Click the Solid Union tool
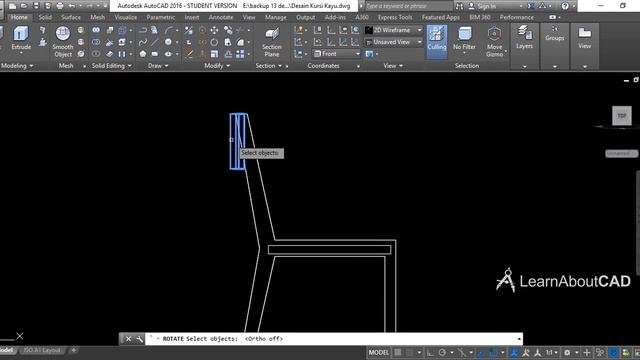 (96, 30)
